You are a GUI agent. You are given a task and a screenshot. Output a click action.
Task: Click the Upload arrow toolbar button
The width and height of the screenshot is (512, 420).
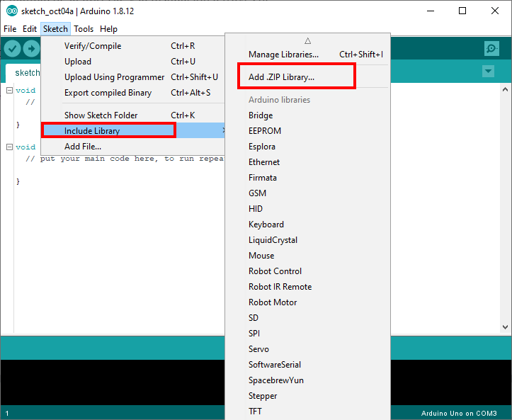[x=31, y=49]
